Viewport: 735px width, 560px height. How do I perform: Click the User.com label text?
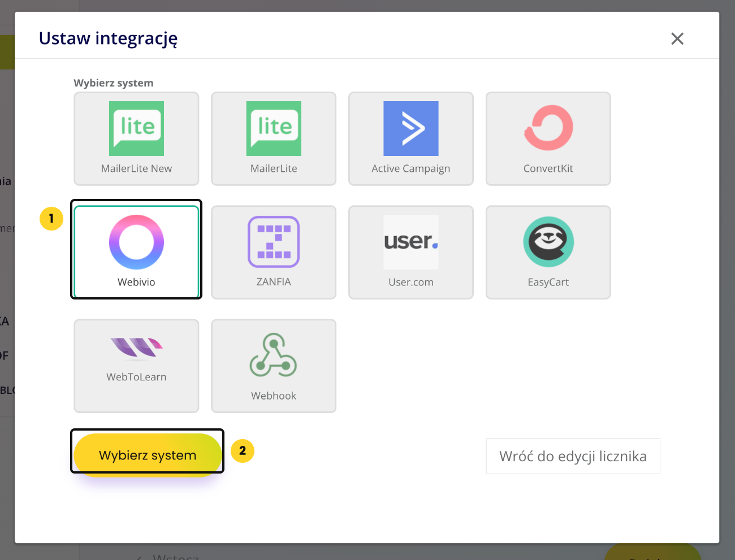point(411,282)
